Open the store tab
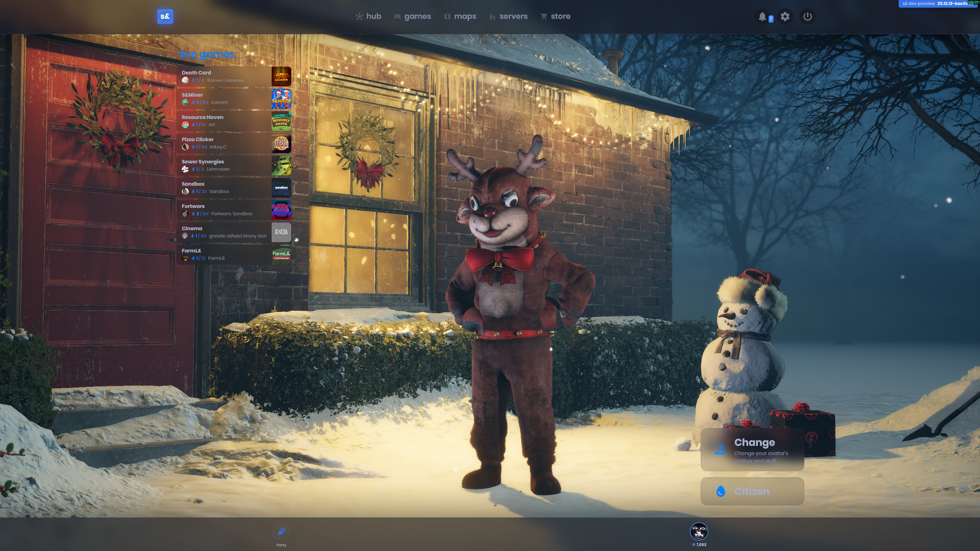The width and height of the screenshot is (980, 551). click(555, 16)
